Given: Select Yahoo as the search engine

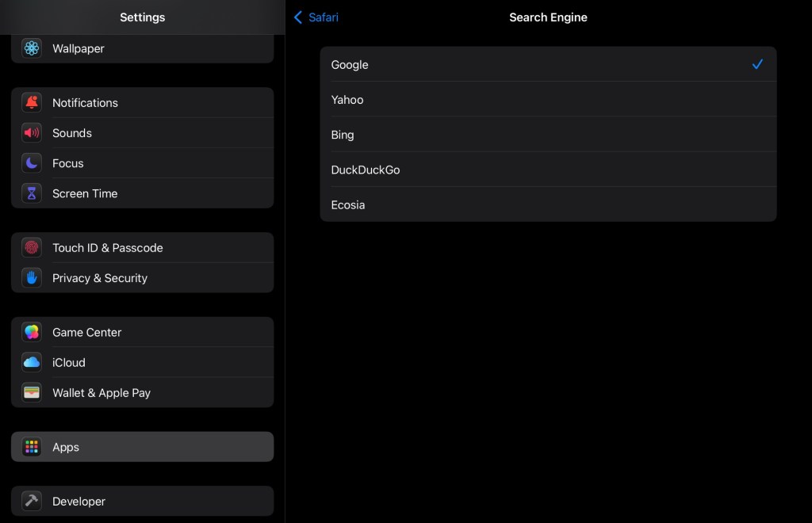Looking at the screenshot, I should pyautogui.click(x=547, y=100).
